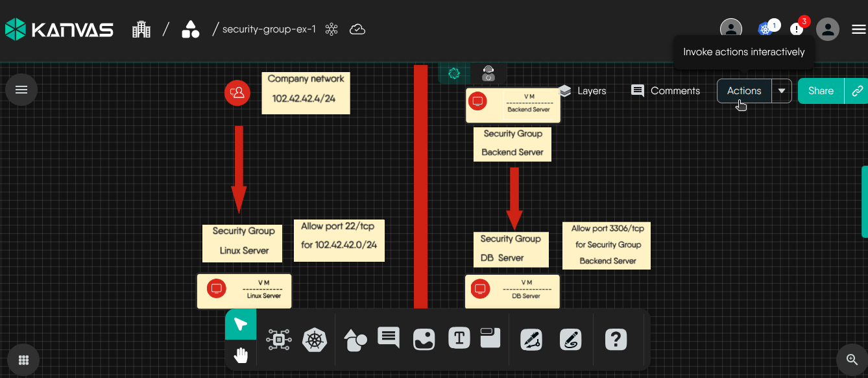Switch to the hand pan tool

[241, 355]
